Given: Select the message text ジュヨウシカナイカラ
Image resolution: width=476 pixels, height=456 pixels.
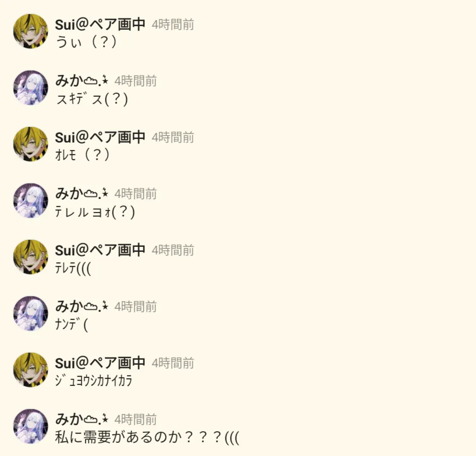Looking at the screenshot, I should pyautogui.click(x=93, y=381).
